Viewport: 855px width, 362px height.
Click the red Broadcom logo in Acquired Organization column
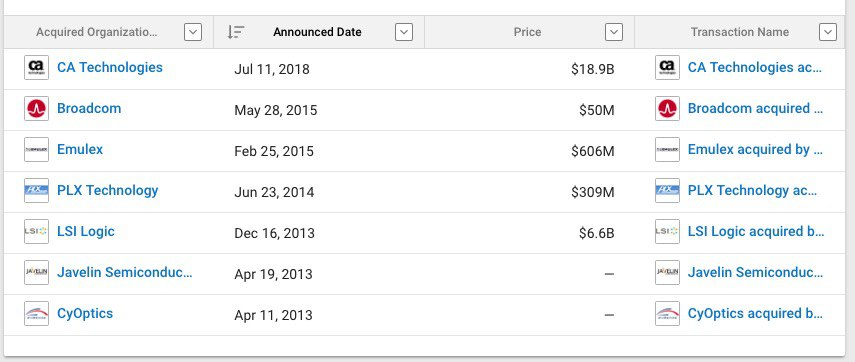tap(37, 108)
